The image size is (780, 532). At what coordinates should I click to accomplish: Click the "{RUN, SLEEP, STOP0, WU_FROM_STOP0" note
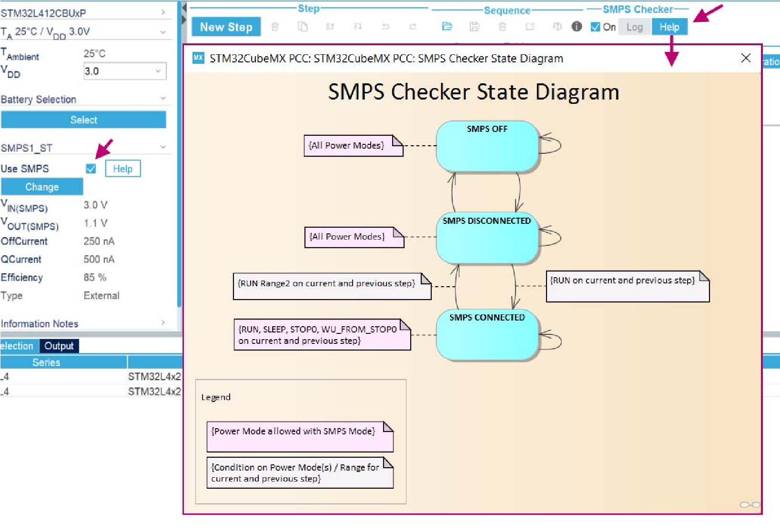(322, 334)
